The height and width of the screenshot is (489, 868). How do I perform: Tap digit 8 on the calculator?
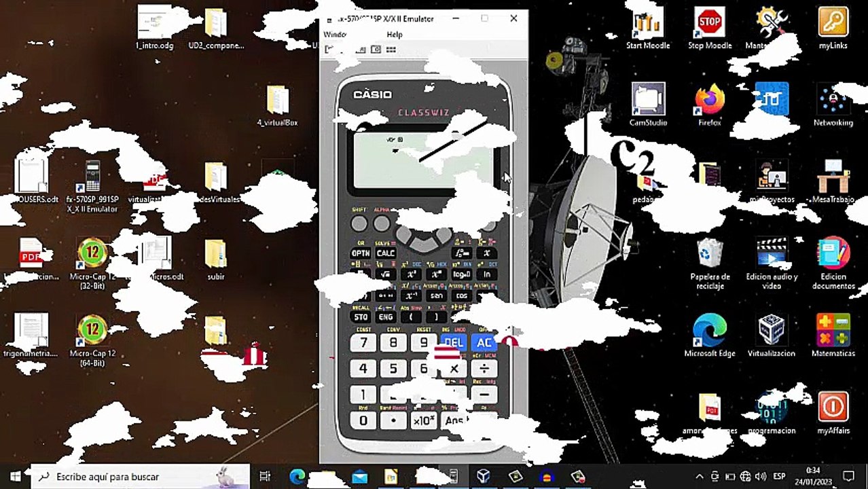point(393,343)
